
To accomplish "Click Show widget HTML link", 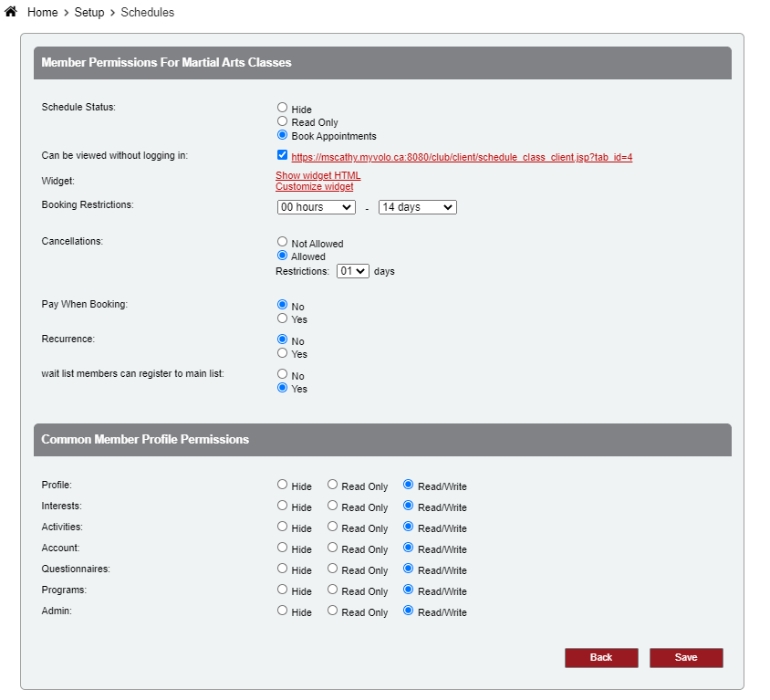I will point(317,175).
